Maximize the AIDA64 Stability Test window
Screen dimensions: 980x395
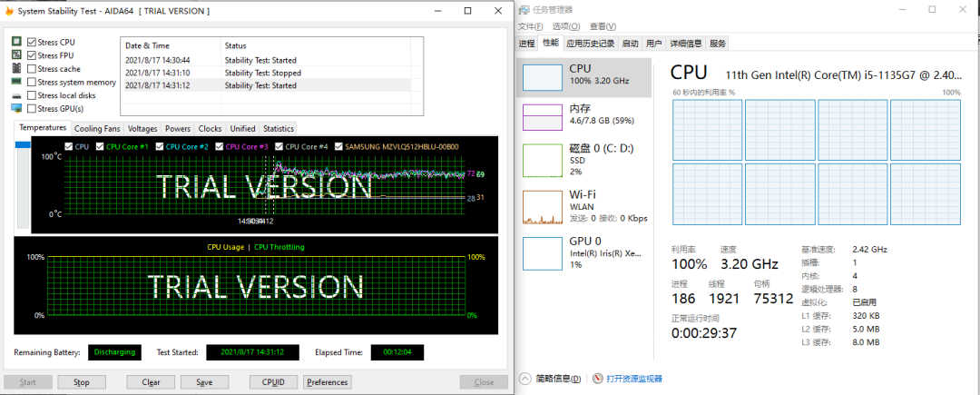[467, 11]
